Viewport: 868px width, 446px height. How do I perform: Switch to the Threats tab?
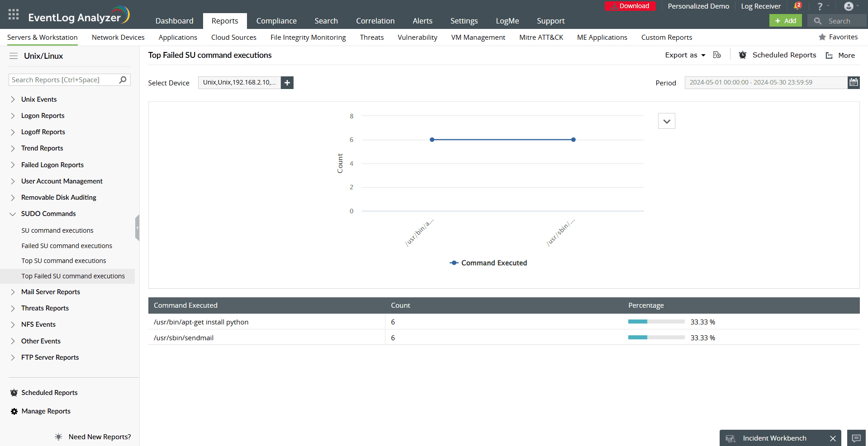click(x=371, y=37)
